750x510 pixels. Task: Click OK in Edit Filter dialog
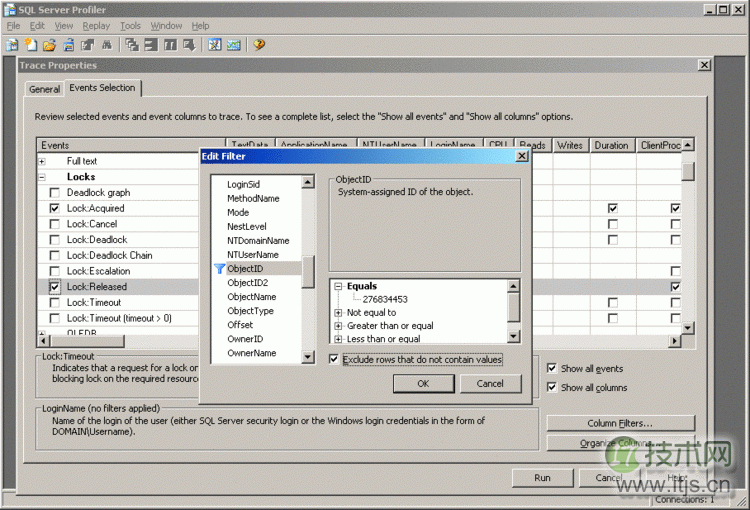click(x=423, y=384)
